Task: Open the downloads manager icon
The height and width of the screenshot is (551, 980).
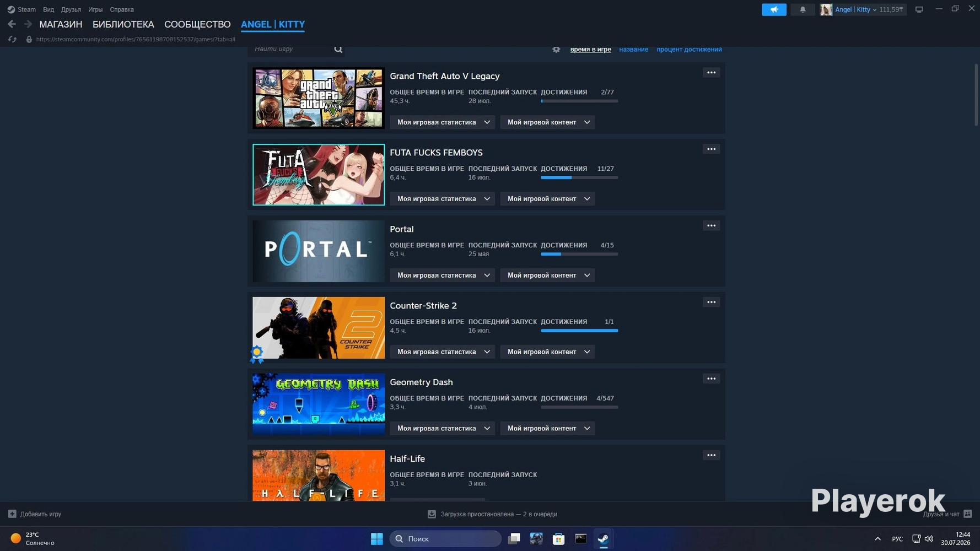Action: (432, 514)
